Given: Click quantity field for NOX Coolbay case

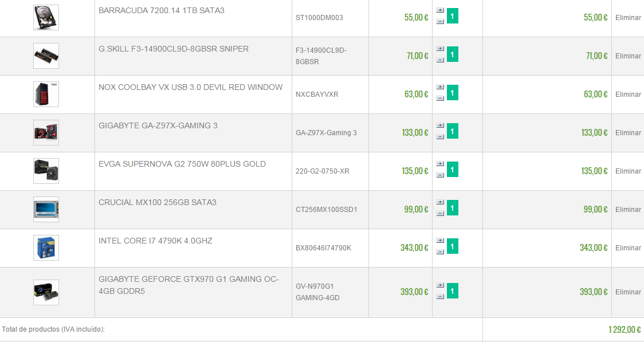Looking at the screenshot, I should click(x=452, y=93).
